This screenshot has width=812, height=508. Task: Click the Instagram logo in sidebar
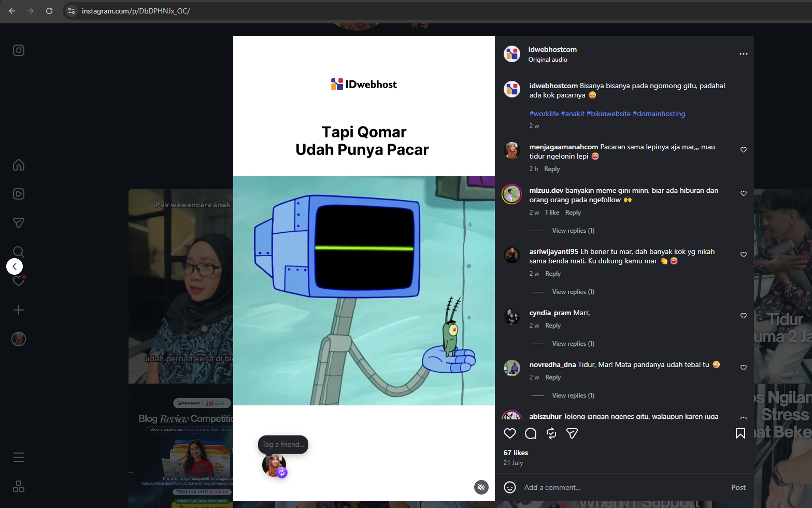(x=19, y=50)
